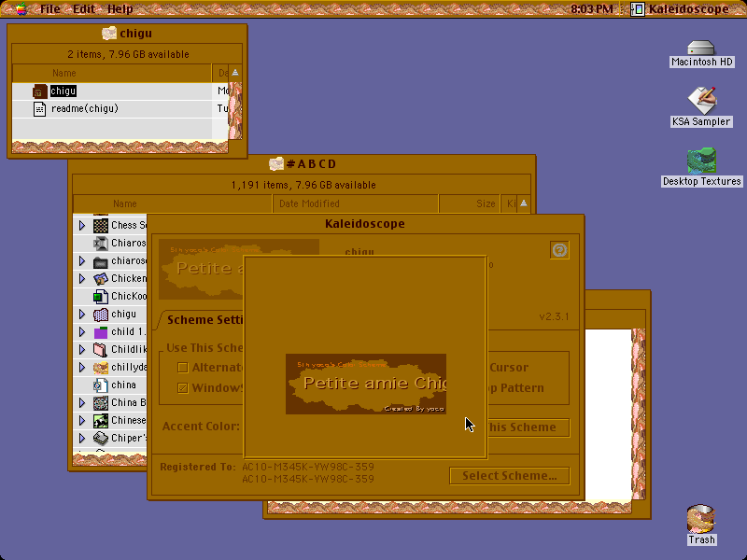Select the China B folder icon

click(101, 403)
